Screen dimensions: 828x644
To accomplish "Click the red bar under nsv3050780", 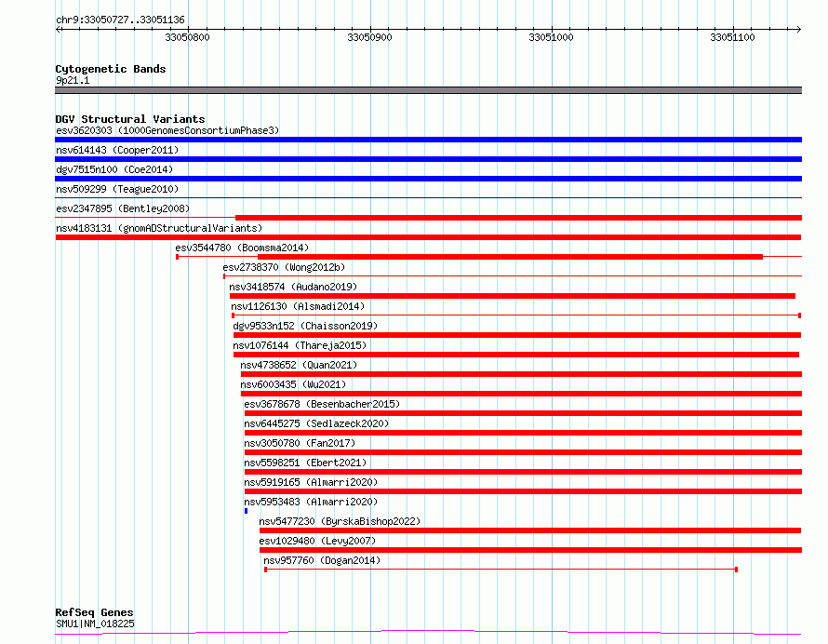I will coord(523,452).
